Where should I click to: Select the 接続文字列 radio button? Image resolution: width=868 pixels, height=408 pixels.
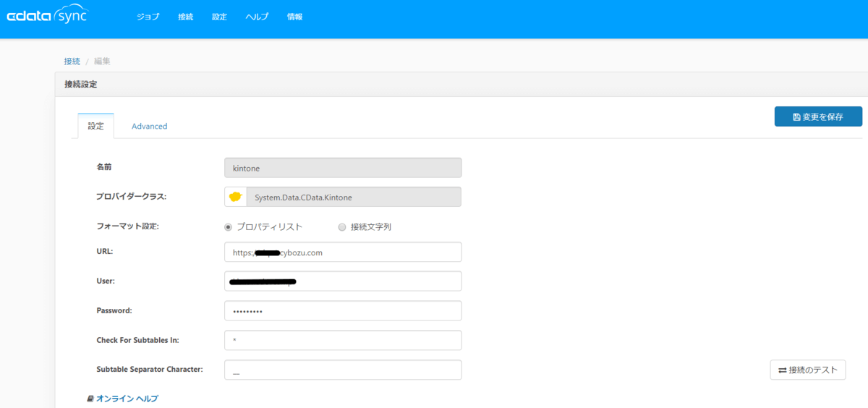click(x=342, y=226)
